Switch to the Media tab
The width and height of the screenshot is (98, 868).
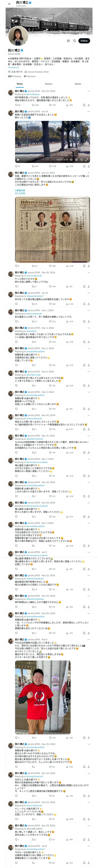[x=78, y=84]
